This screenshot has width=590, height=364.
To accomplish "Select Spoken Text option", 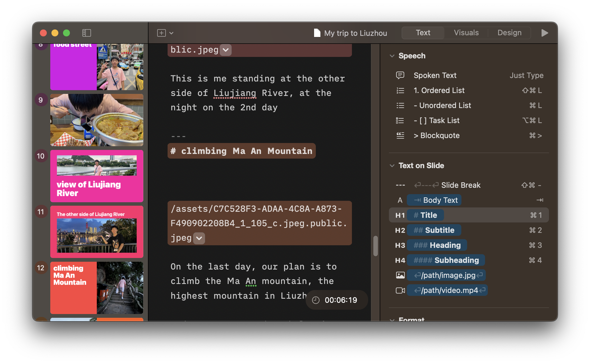I will pyautogui.click(x=469, y=75).
